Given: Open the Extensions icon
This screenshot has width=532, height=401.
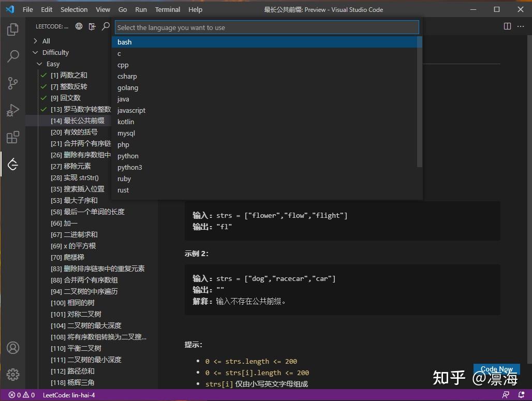Looking at the screenshot, I should pos(12,137).
